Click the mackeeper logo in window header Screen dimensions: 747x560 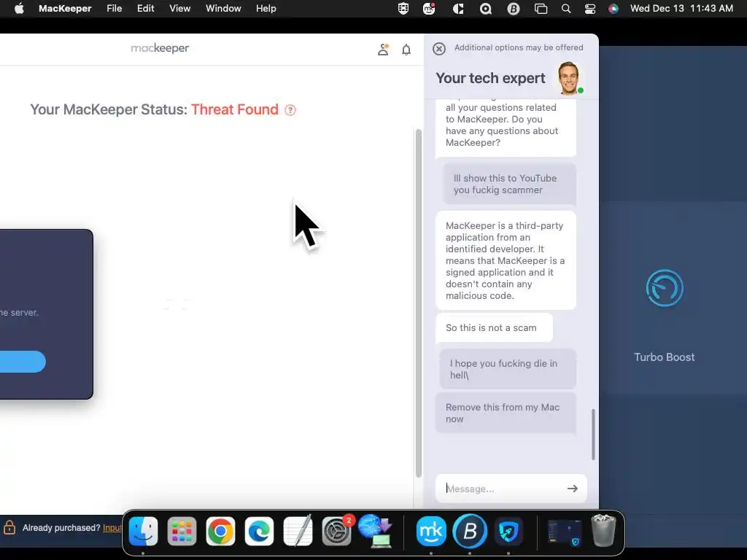point(160,48)
